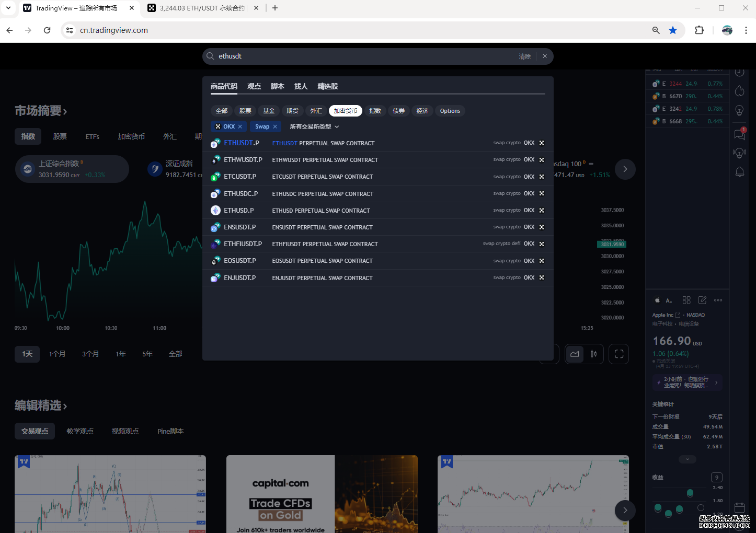Viewport: 756px width, 533px height.
Task: Open the calendar icon in sidebar
Action: tap(739, 507)
